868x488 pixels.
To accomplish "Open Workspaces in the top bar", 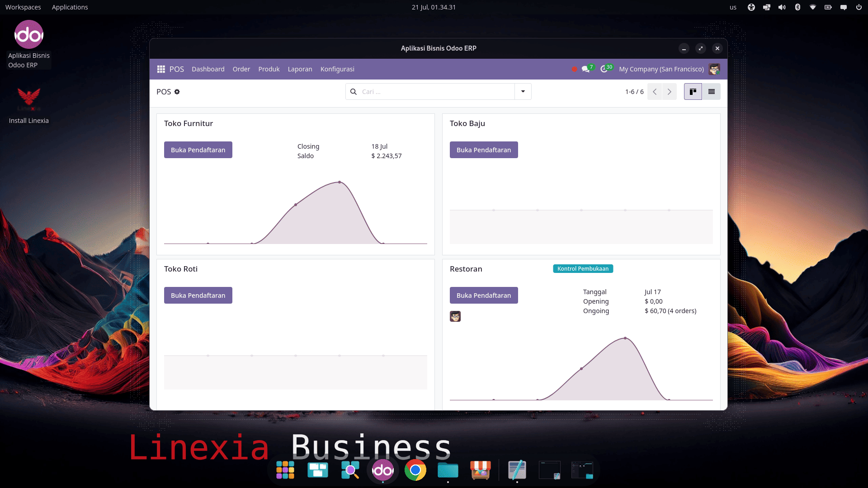I will coord(23,7).
